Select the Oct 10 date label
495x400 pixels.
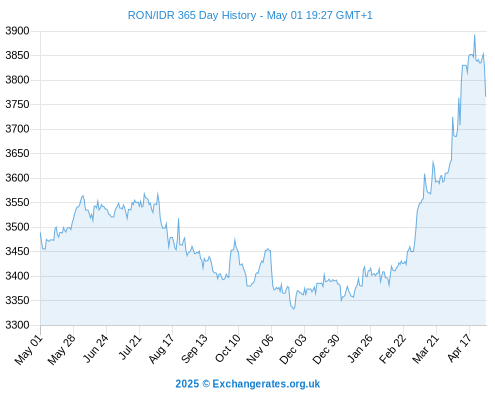(x=227, y=348)
